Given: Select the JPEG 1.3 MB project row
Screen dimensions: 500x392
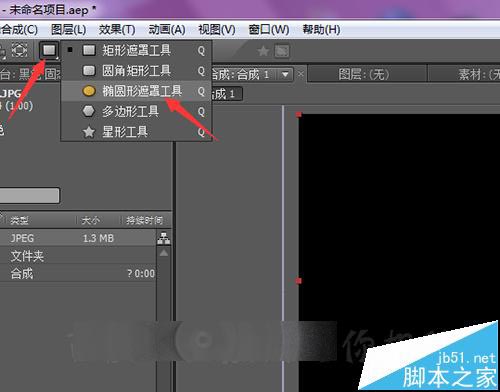Looking at the screenshot, I should tap(78, 238).
